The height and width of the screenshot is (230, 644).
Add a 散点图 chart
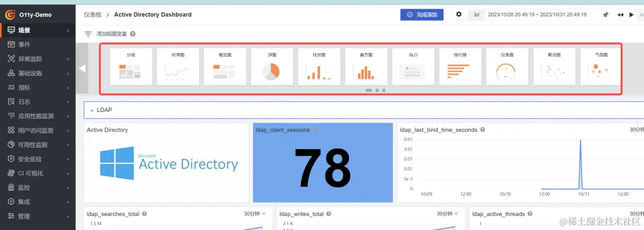[554, 66]
